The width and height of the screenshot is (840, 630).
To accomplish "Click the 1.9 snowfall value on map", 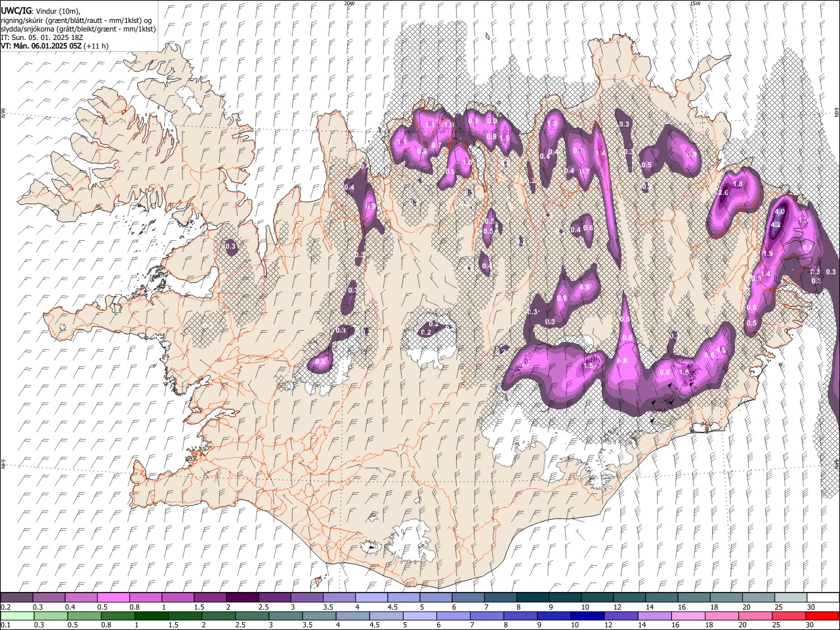I will (x=768, y=253).
